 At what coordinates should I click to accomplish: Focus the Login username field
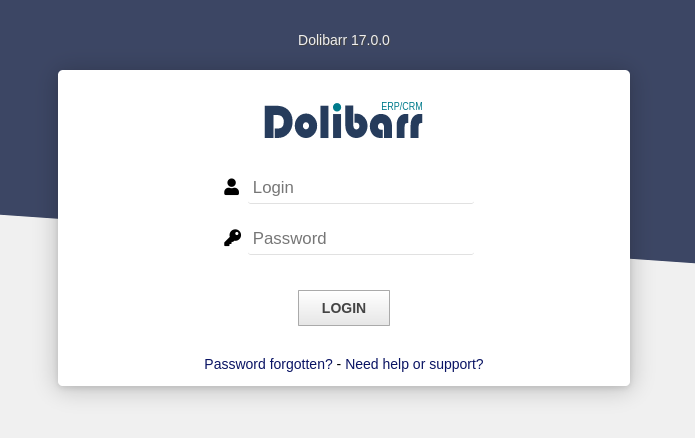[x=361, y=188]
